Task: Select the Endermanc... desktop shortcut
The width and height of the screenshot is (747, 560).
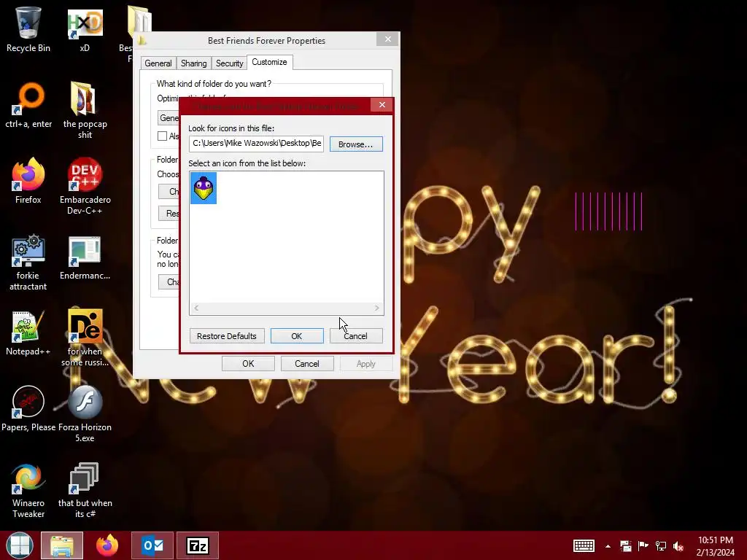Action: [85, 257]
